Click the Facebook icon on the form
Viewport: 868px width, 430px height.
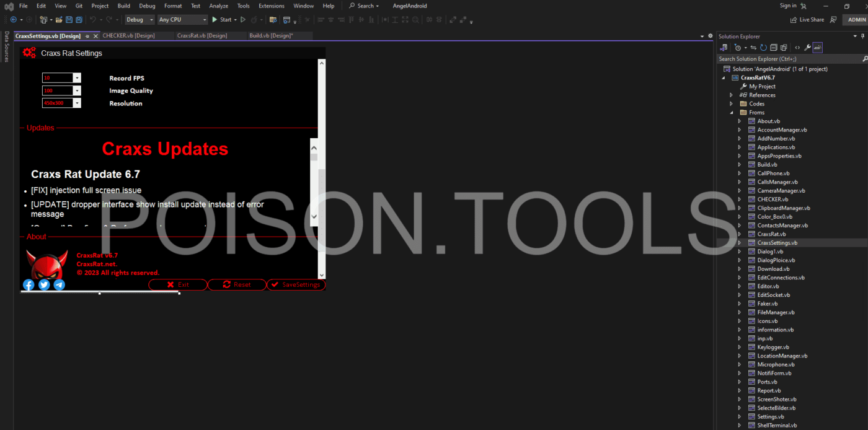click(x=29, y=284)
